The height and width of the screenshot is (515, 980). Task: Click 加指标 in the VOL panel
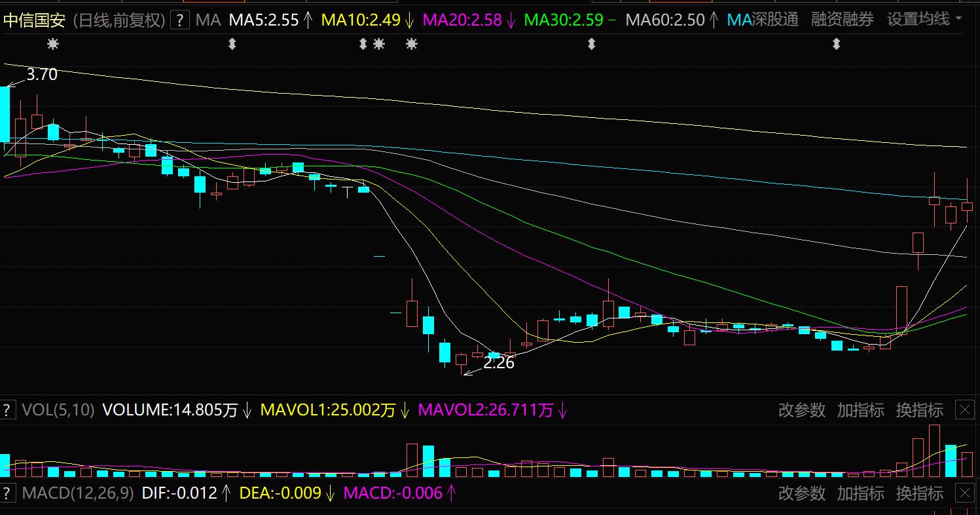tap(861, 410)
